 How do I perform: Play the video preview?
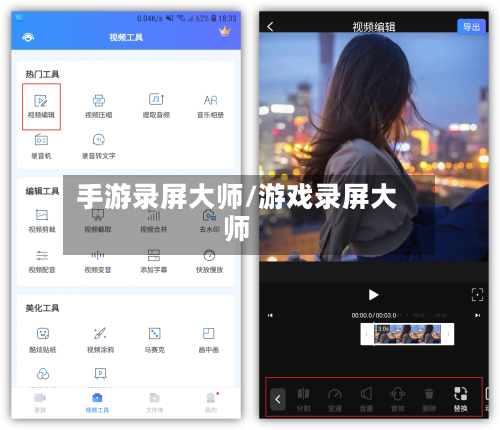click(x=373, y=295)
